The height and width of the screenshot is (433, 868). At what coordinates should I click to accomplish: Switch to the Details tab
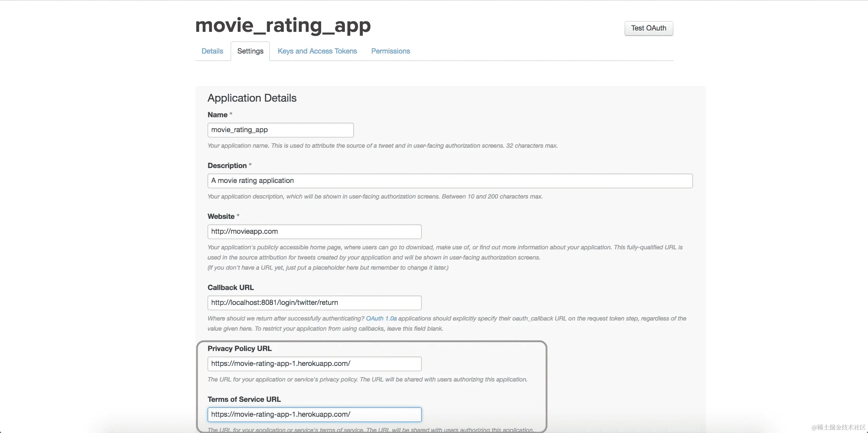(212, 51)
